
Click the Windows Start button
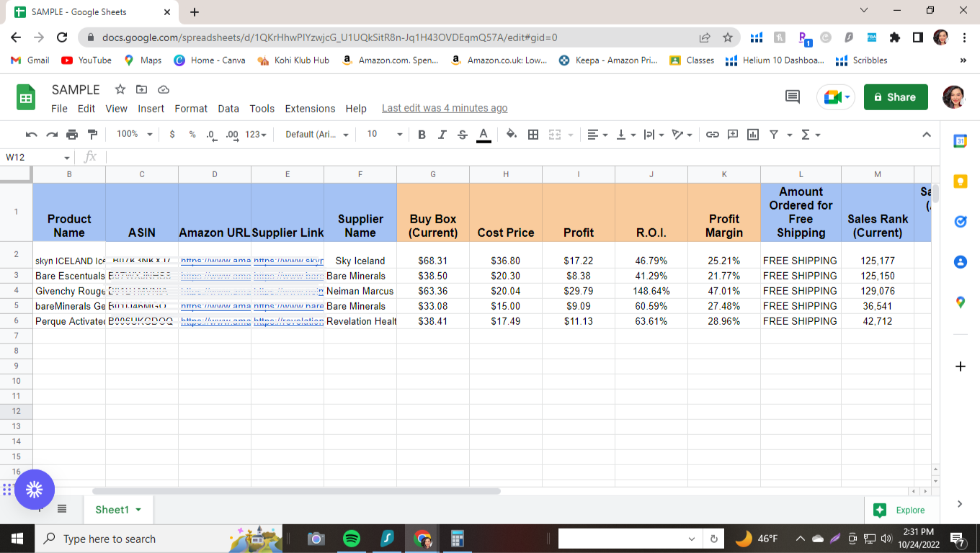pyautogui.click(x=17, y=539)
